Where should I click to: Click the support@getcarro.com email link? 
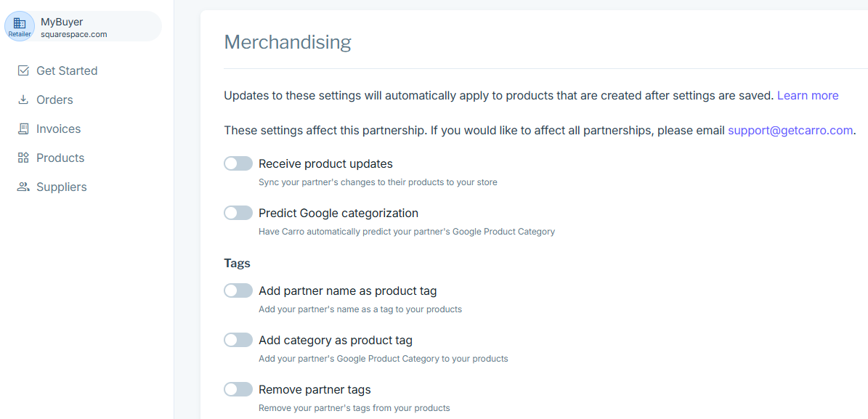pos(790,130)
